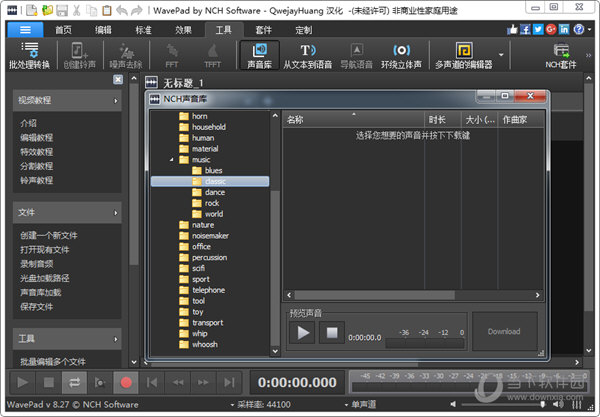Click the 声音库加载 link
The width and height of the screenshot is (600, 417).
coord(41,293)
